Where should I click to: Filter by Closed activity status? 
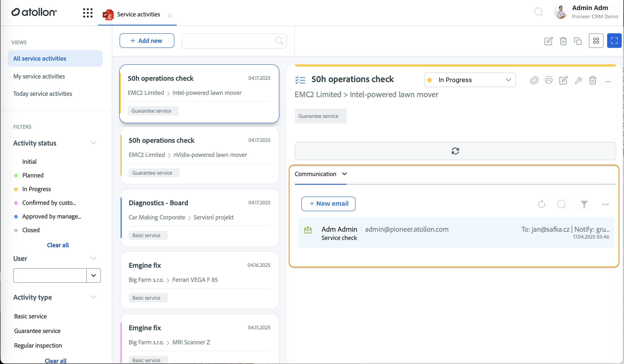point(31,230)
